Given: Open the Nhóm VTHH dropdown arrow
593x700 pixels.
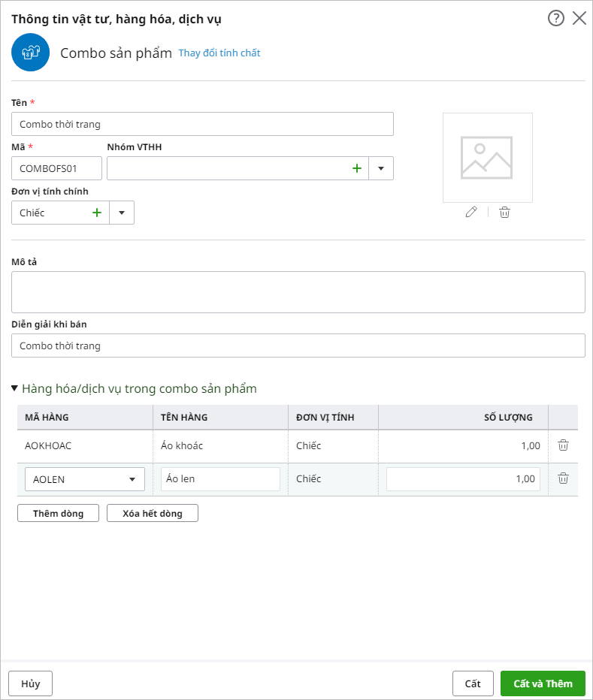Looking at the screenshot, I should click(x=381, y=168).
